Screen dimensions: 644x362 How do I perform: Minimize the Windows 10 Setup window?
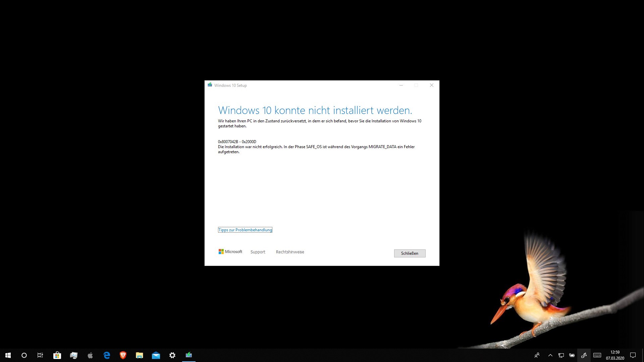pyautogui.click(x=401, y=85)
